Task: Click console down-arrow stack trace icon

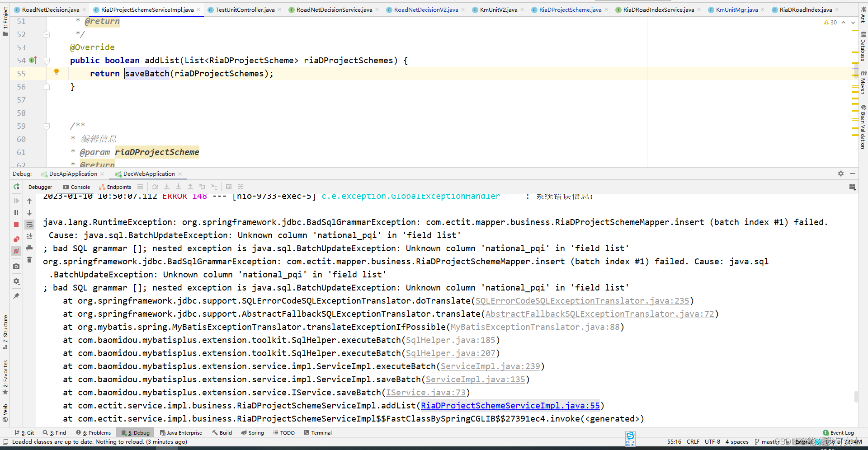Action: [29, 213]
